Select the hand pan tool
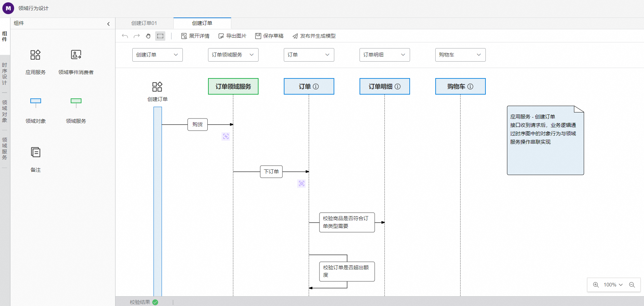This screenshot has width=644, height=306. [x=148, y=36]
